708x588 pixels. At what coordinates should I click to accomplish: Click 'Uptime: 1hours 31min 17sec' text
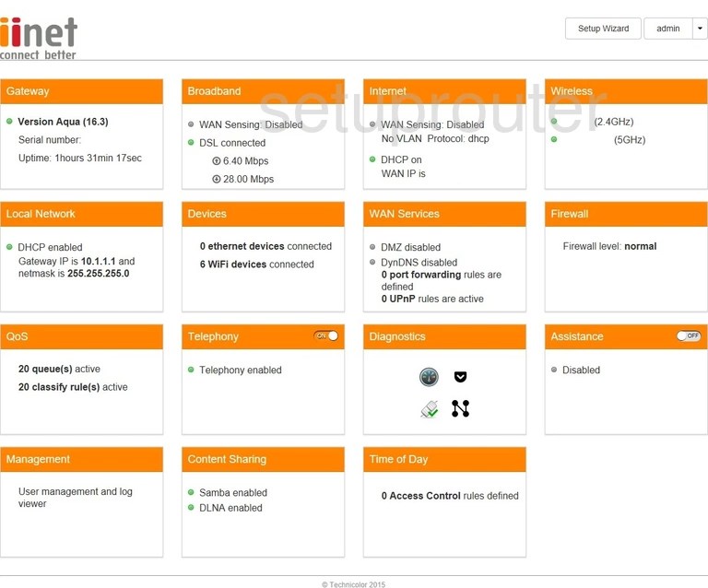point(80,158)
